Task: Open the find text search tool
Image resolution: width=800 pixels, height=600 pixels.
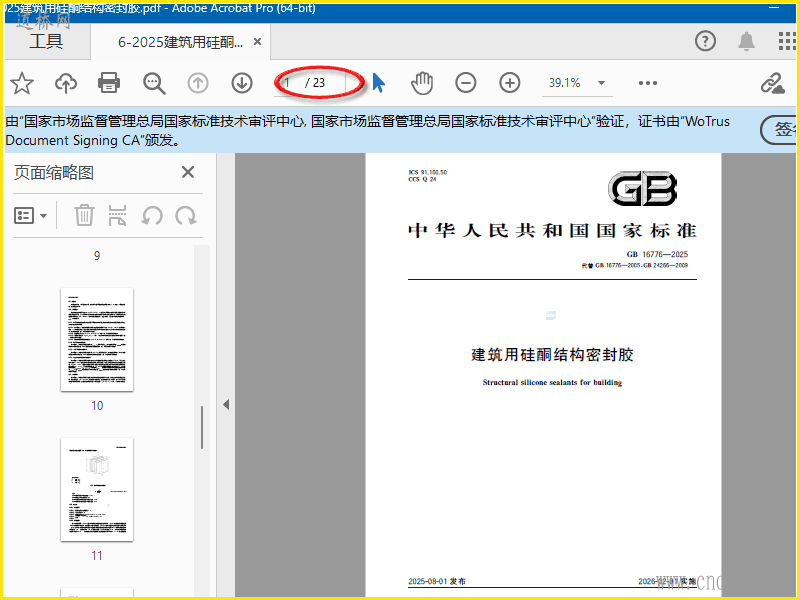Action: tap(154, 83)
